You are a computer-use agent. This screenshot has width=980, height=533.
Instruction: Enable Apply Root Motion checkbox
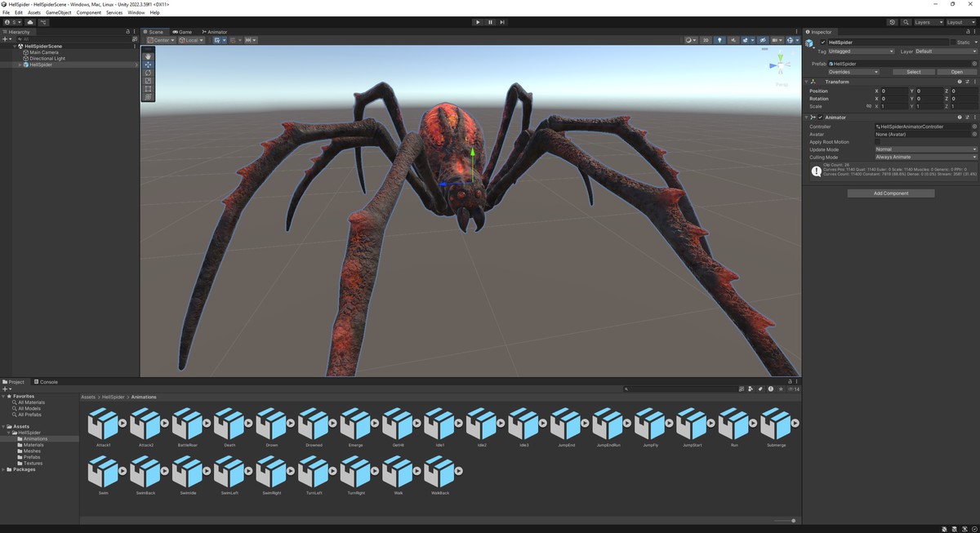(x=878, y=142)
